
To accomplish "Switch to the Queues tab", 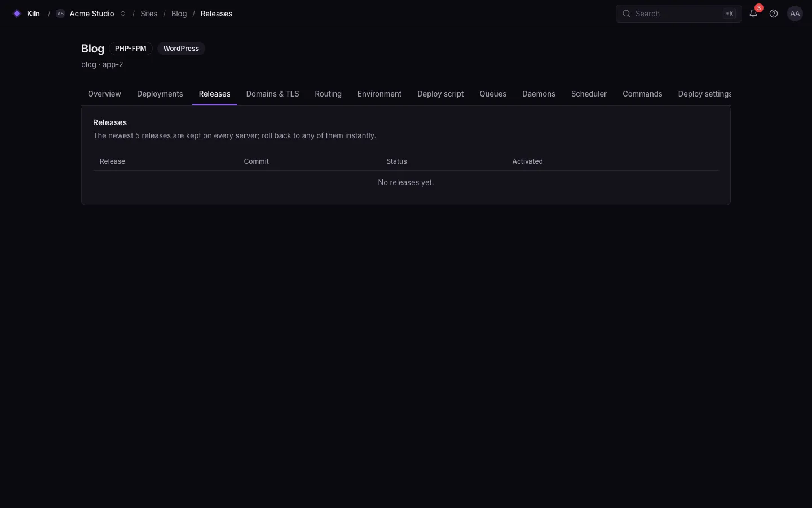I will pyautogui.click(x=493, y=94).
